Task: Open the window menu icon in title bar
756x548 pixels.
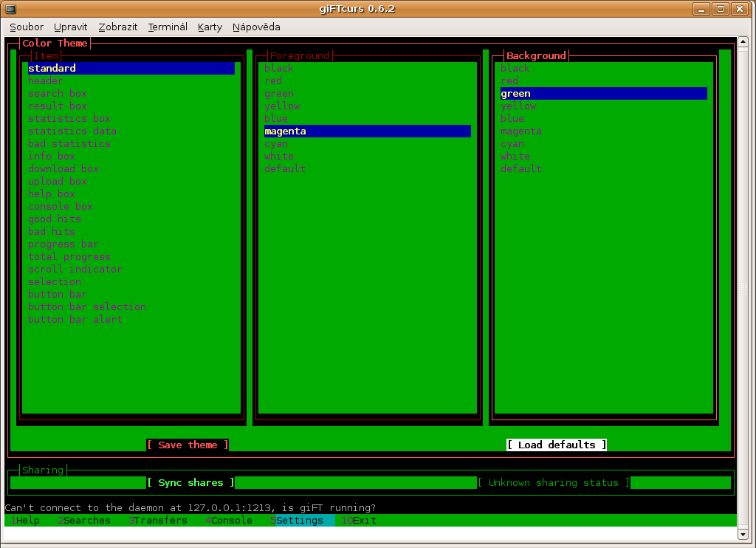Action: coord(10,9)
